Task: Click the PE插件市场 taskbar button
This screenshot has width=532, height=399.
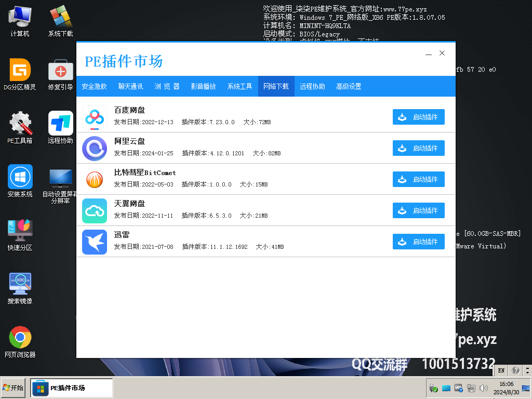Action: (72, 388)
